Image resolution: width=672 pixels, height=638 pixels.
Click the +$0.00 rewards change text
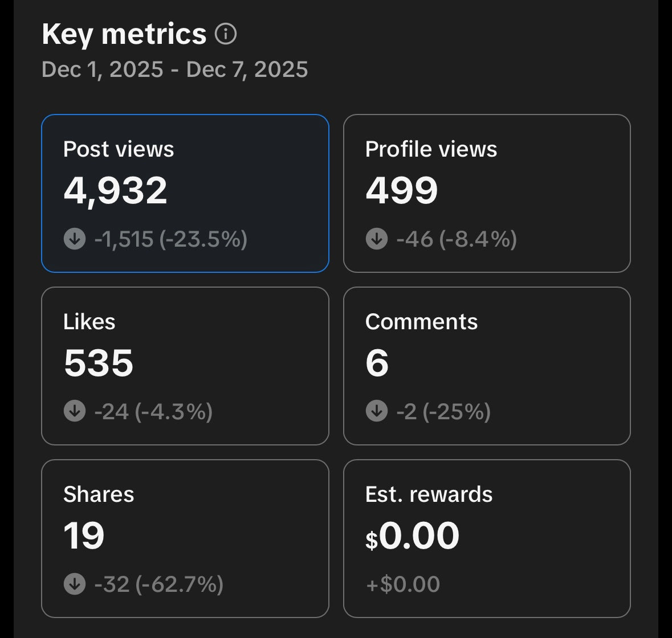pyautogui.click(x=403, y=584)
